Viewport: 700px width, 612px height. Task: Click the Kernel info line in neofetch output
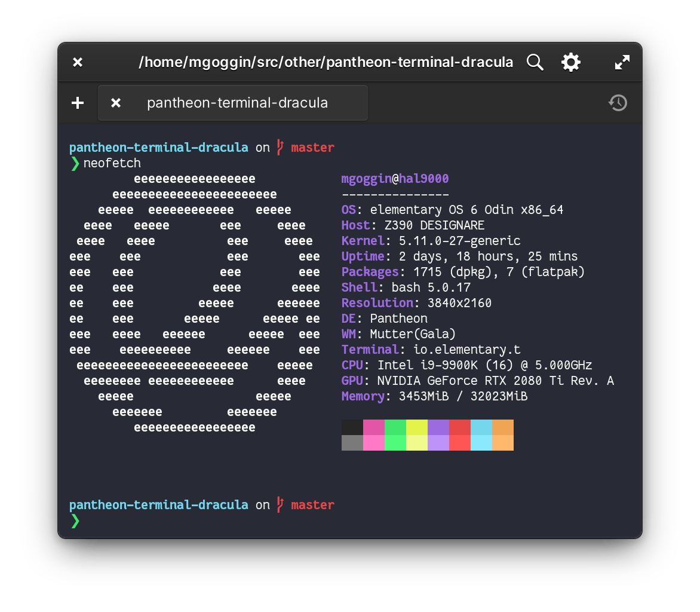click(430, 240)
